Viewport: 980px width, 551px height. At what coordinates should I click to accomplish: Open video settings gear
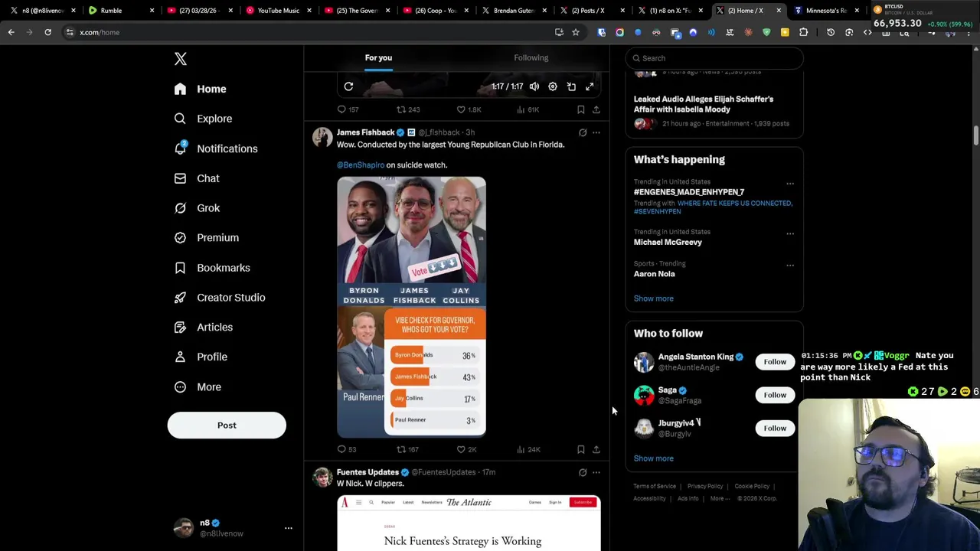click(x=553, y=86)
